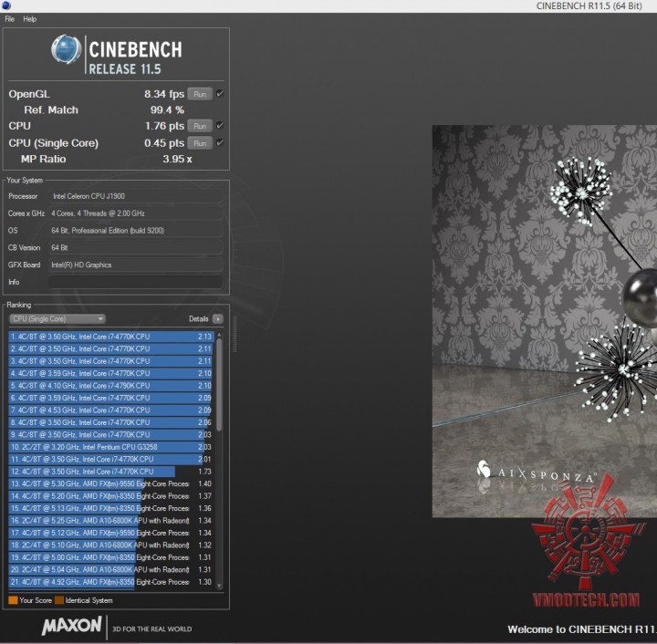The width and height of the screenshot is (657, 644).
Task: Select ranking row 14, FX-8350 at 5.20 GHz
Action: coord(111,496)
